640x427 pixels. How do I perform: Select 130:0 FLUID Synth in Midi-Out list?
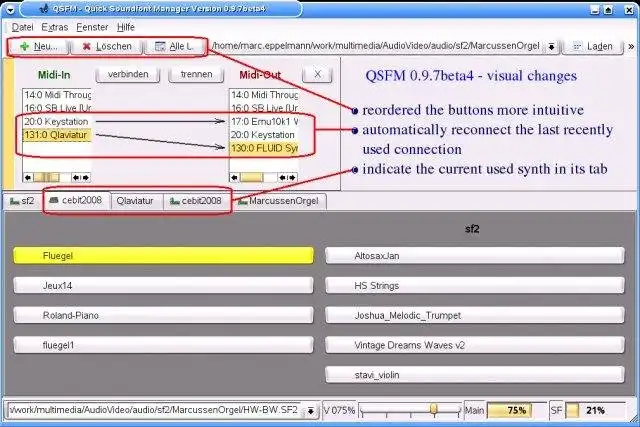tap(264, 148)
